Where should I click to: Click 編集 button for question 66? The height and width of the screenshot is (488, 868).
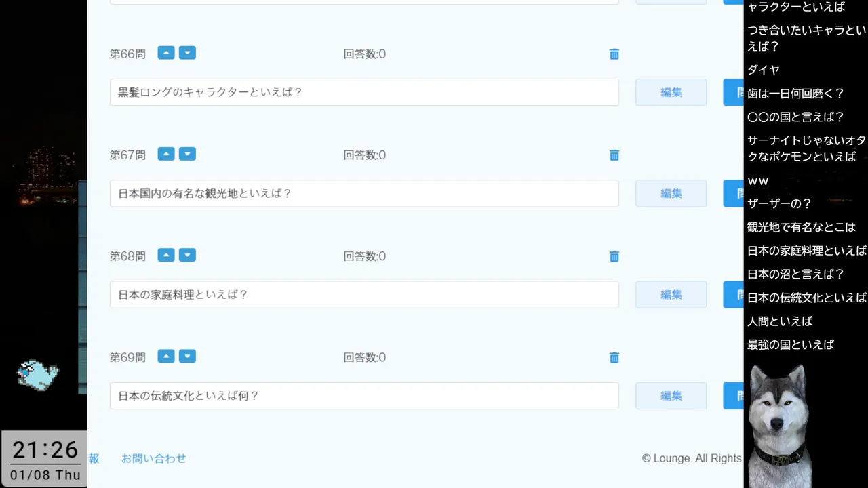pos(671,92)
